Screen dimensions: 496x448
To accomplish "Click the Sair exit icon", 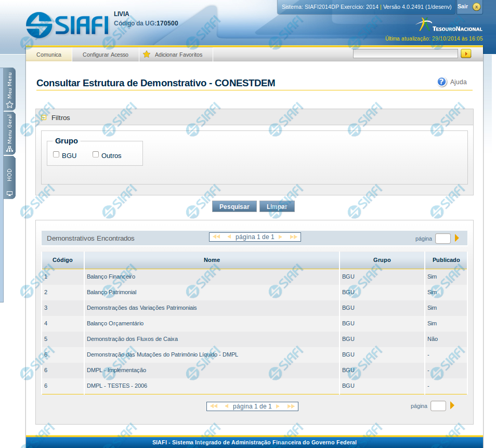I will pyautogui.click(x=476, y=7).
